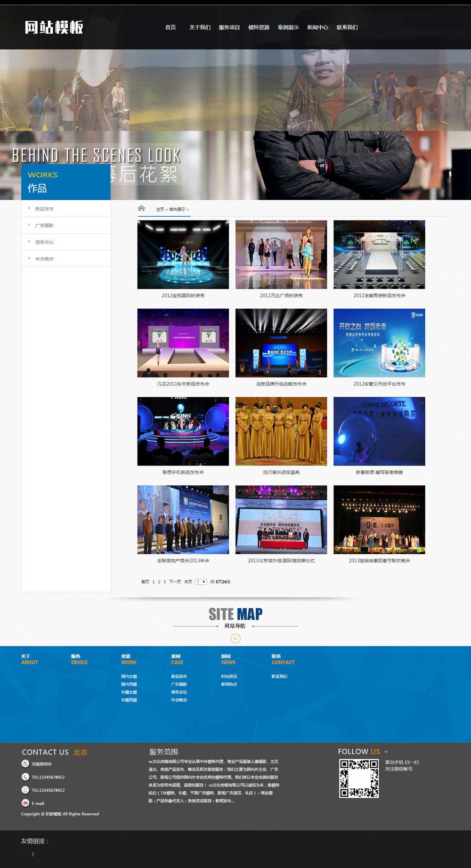Viewport: 471px width, 868px height.
Task: Click the phone icon beside the first TEL number
Action: [x=25, y=777]
